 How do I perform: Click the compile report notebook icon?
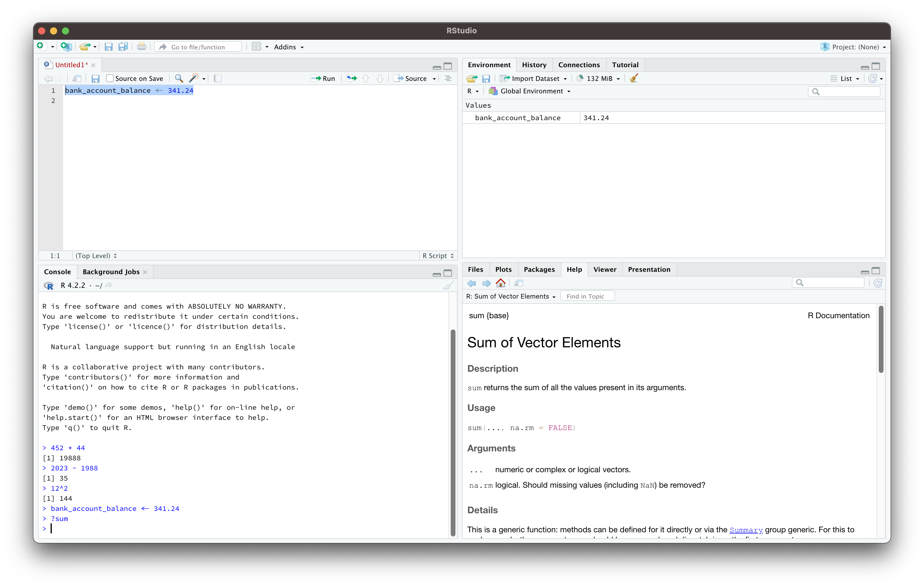pyautogui.click(x=218, y=78)
